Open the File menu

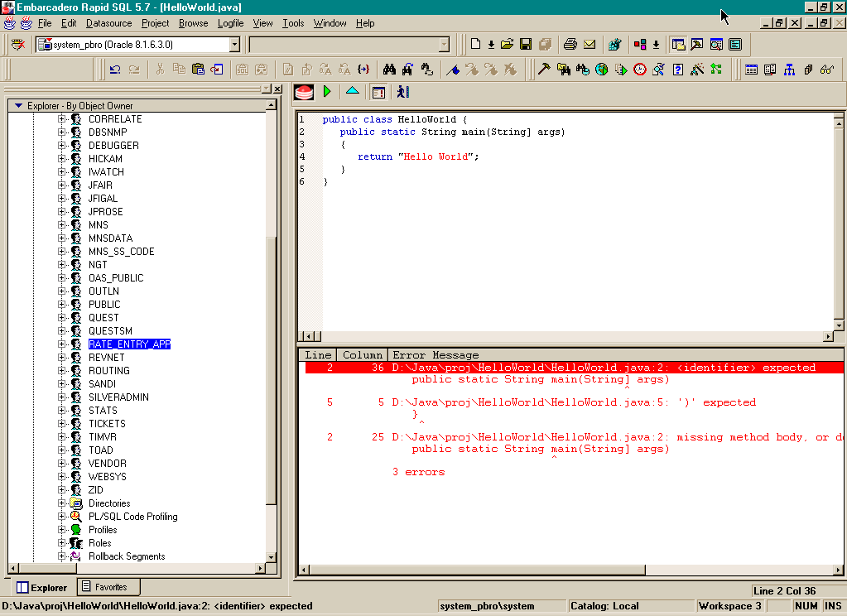(x=45, y=23)
